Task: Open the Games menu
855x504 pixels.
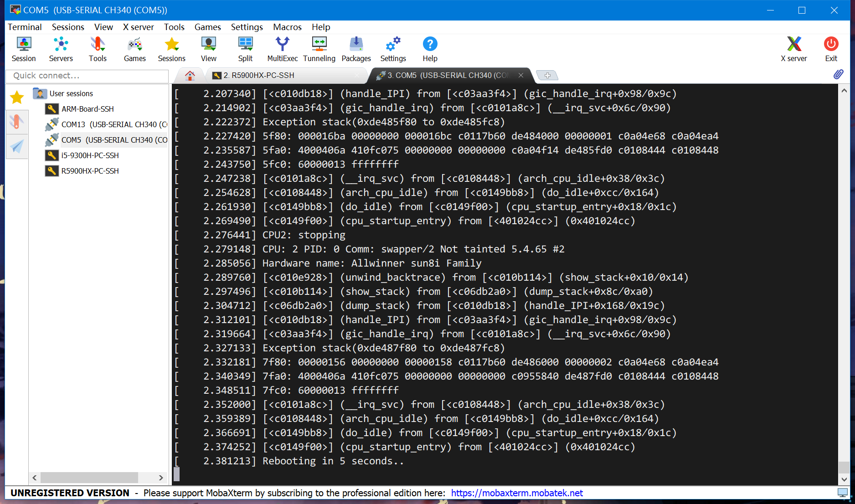Action: click(207, 27)
